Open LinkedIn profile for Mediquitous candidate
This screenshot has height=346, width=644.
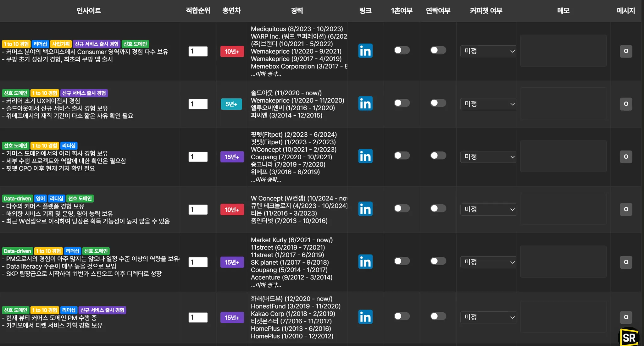coord(365,51)
